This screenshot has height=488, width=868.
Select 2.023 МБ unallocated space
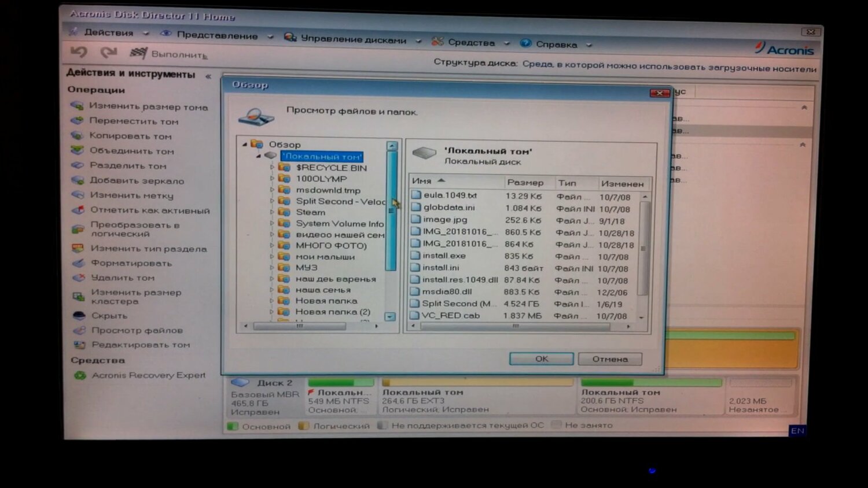760,397
